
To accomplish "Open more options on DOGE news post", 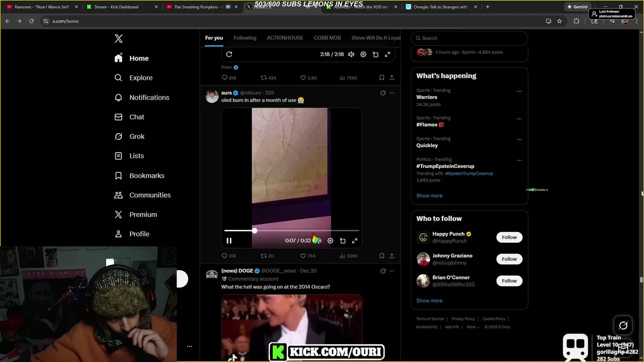I will coord(392,271).
